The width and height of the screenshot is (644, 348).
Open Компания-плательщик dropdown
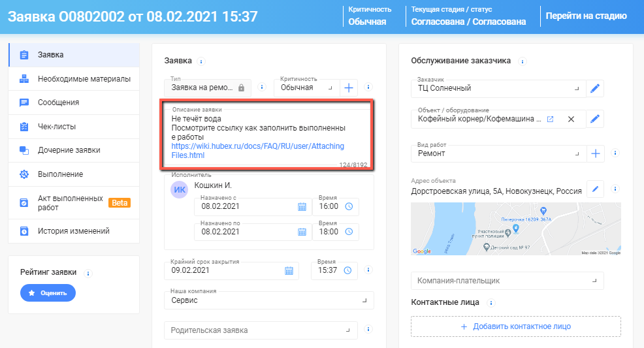507,281
